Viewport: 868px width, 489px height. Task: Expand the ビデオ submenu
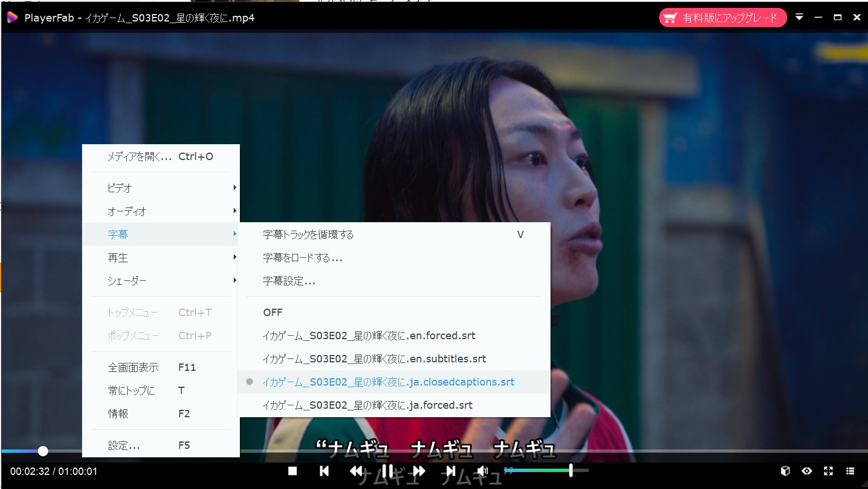161,188
